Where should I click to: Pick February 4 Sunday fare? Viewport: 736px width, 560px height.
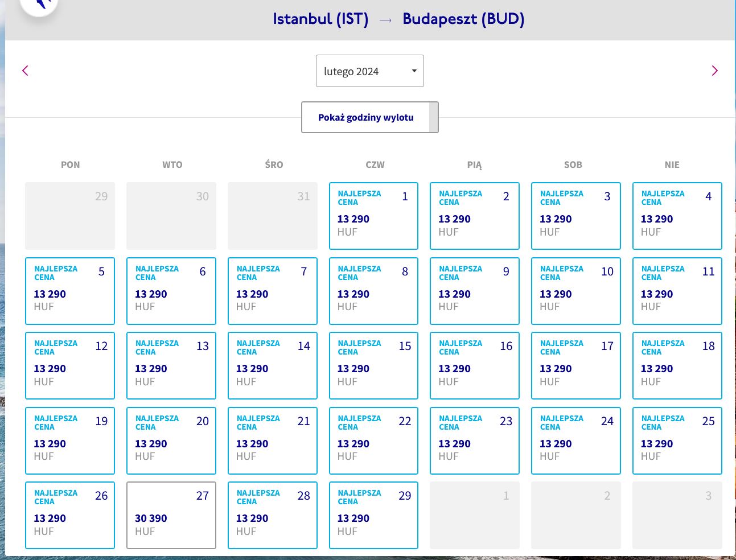point(677,216)
